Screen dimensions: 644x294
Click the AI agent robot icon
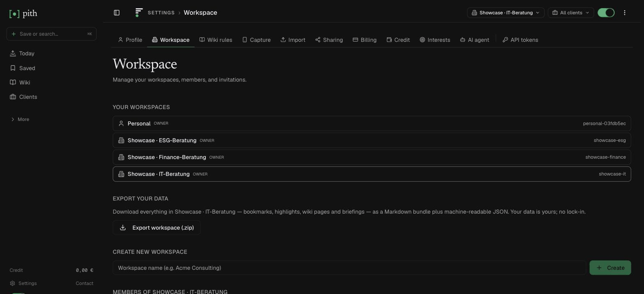tap(462, 40)
